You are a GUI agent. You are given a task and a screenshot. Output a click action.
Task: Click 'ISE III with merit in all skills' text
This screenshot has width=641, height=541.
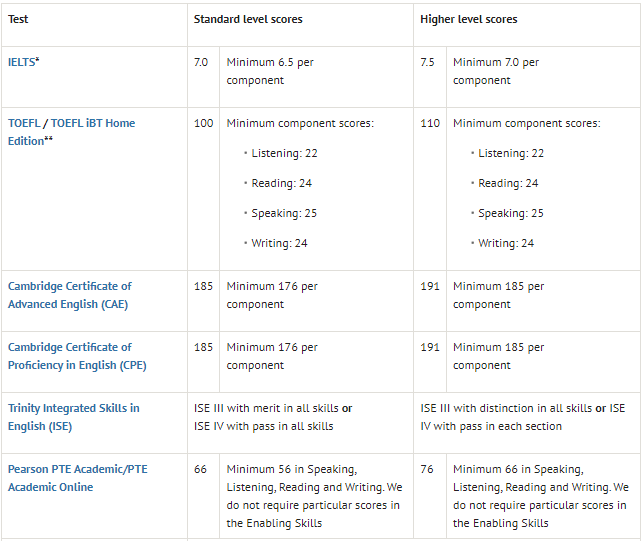tap(266, 408)
